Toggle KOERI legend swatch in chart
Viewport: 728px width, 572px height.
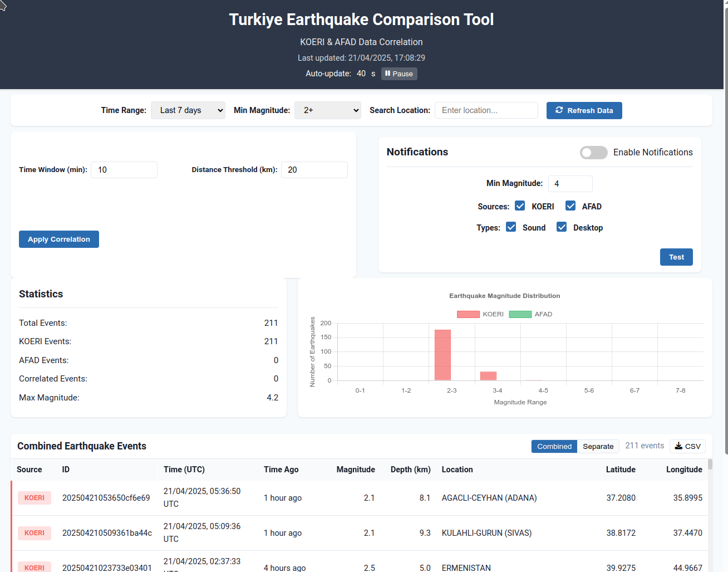(x=468, y=314)
